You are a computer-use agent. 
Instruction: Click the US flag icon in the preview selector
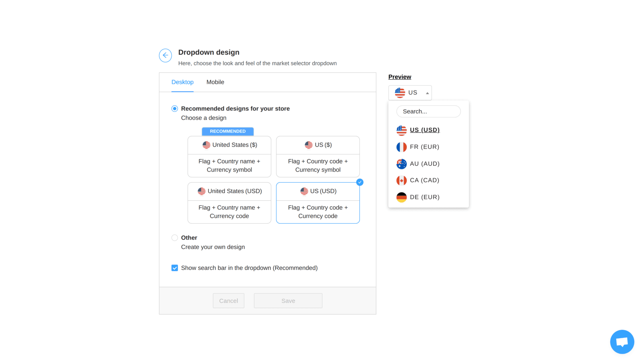400,93
